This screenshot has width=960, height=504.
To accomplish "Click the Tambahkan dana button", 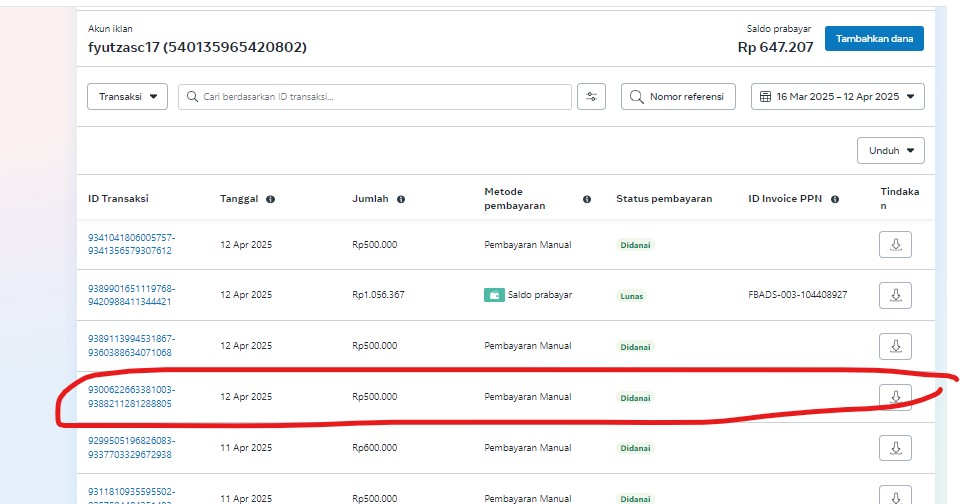I will coord(874,39).
